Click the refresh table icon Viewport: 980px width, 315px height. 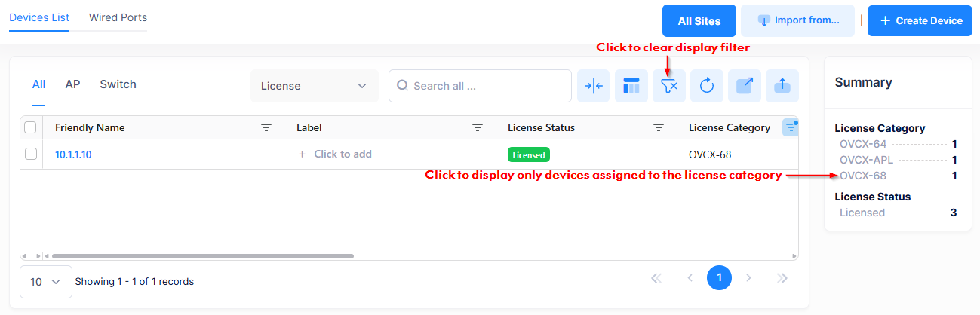point(706,86)
